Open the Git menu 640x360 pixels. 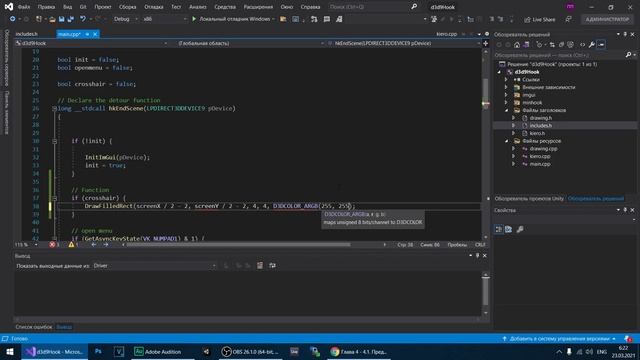click(83, 7)
